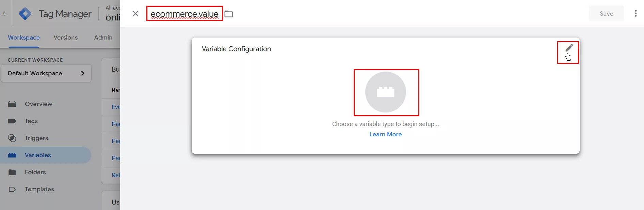
Task: Open Triggers section in the sidebar
Action: coord(36,138)
